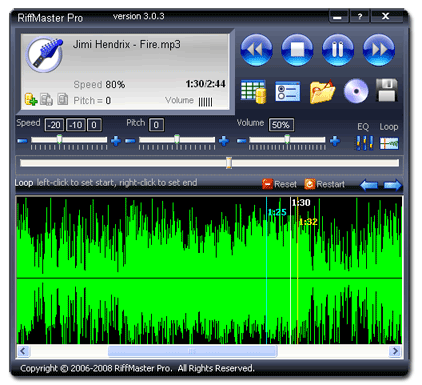Viewport: 422px width, 385px height.
Task: Reset pitch with the 0 button
Action: point(156,125)
